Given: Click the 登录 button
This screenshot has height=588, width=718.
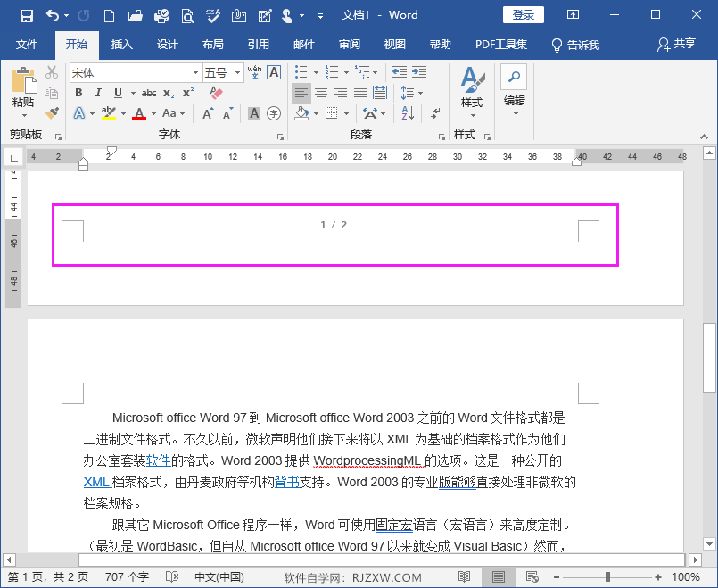Looking at the screenshot, I should pos(522,14).
